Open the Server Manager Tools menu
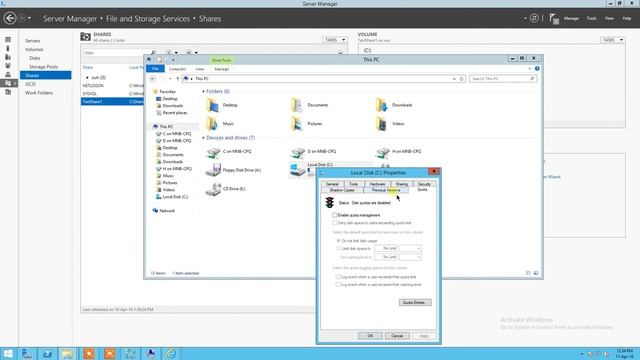Screen dimensions: 640x360 591,18
